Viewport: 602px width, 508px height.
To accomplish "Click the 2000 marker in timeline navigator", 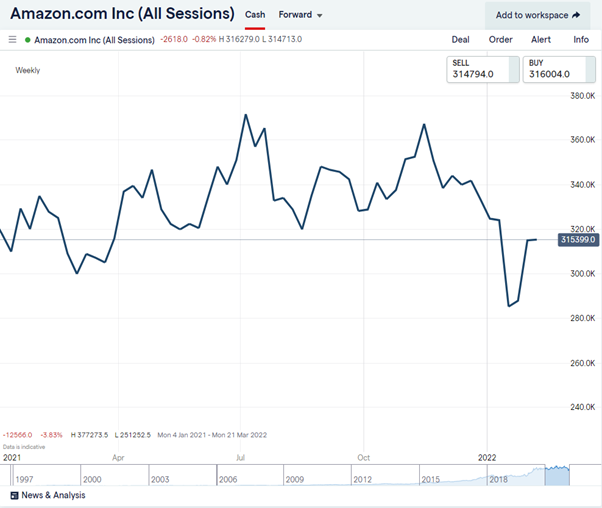I will coord(92,480).
